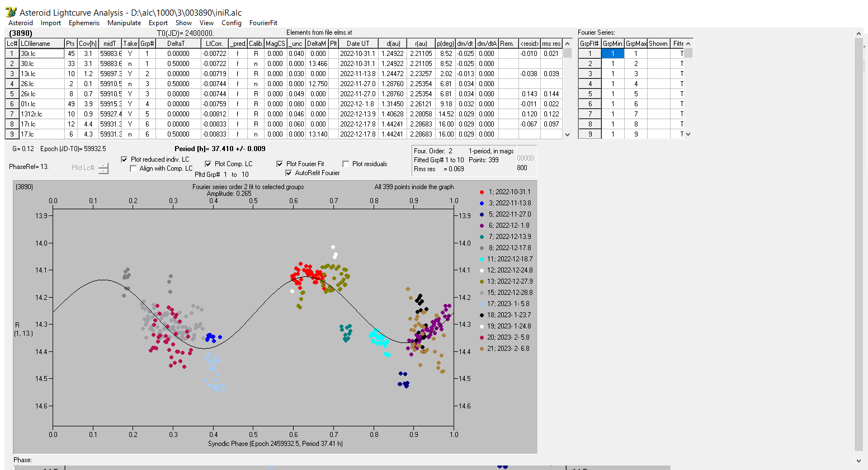Click purple legend dot for 2022-12- 1.8
Viewport: 868px width, 470px height.
point(482,225)
